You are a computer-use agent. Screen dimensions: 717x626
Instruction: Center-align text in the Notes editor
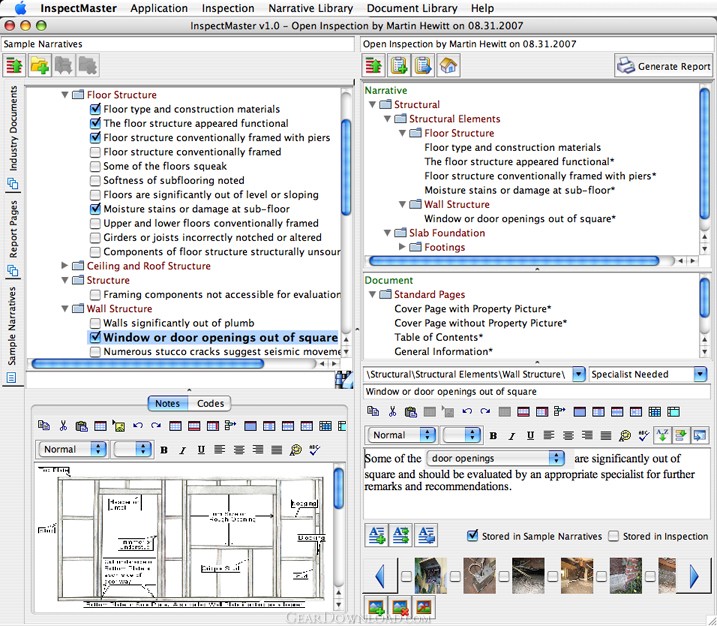[239, 450]
